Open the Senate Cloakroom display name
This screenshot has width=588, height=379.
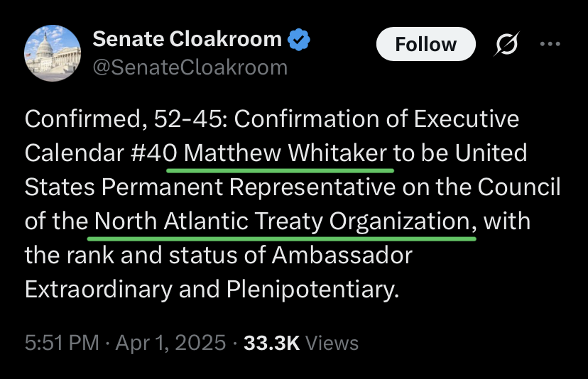pyautogui.click(x=187, y=39)
